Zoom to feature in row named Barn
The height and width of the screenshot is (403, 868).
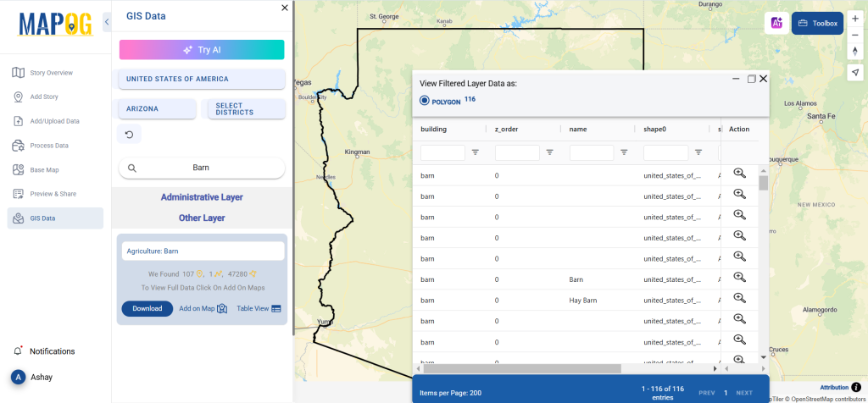[739, 277]
